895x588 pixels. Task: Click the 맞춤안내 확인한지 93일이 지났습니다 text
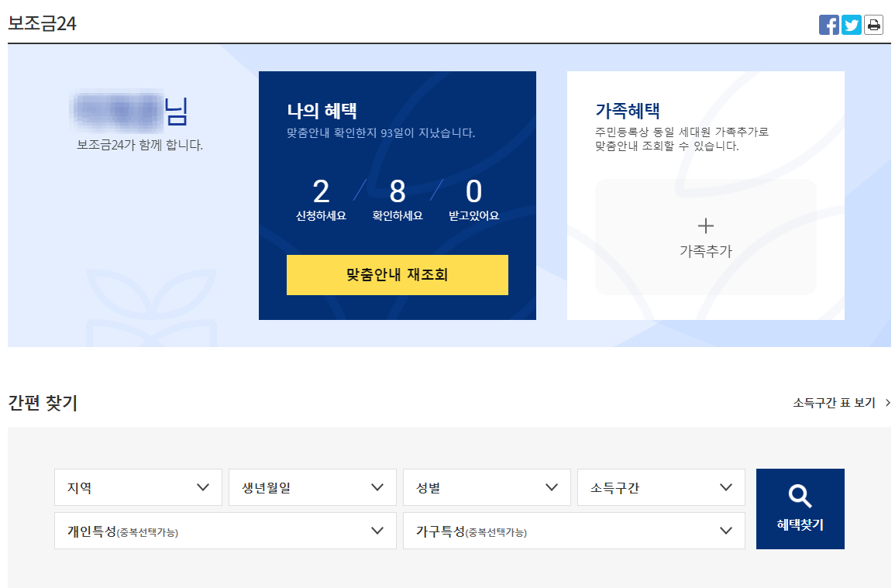tap(380, 133)
